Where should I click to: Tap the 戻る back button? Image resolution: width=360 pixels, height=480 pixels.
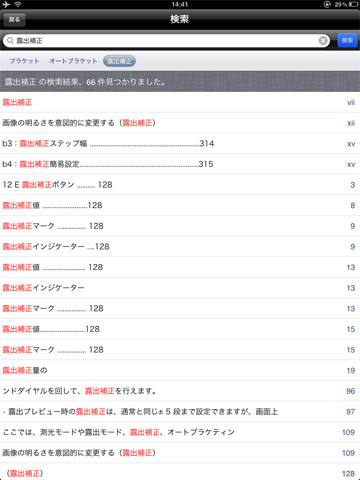click(x=14, y=20)
